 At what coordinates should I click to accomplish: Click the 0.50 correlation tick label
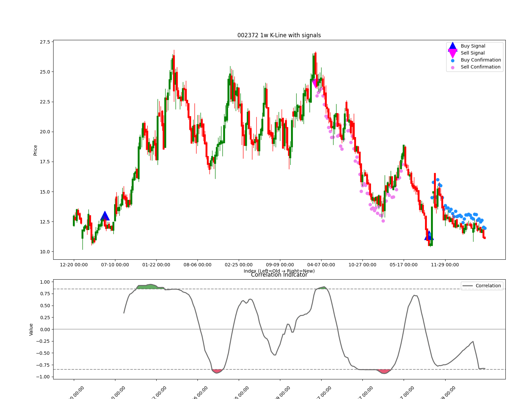tap(45, 306)
